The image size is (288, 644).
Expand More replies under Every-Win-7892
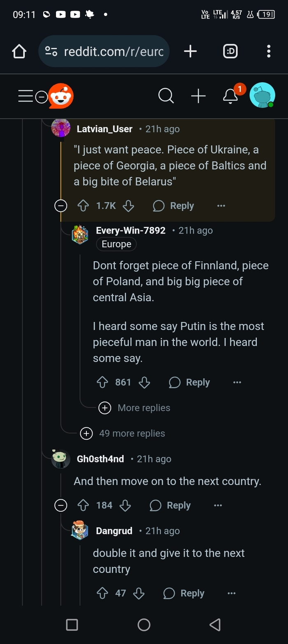pyautogui.click(x=105, y=408)
